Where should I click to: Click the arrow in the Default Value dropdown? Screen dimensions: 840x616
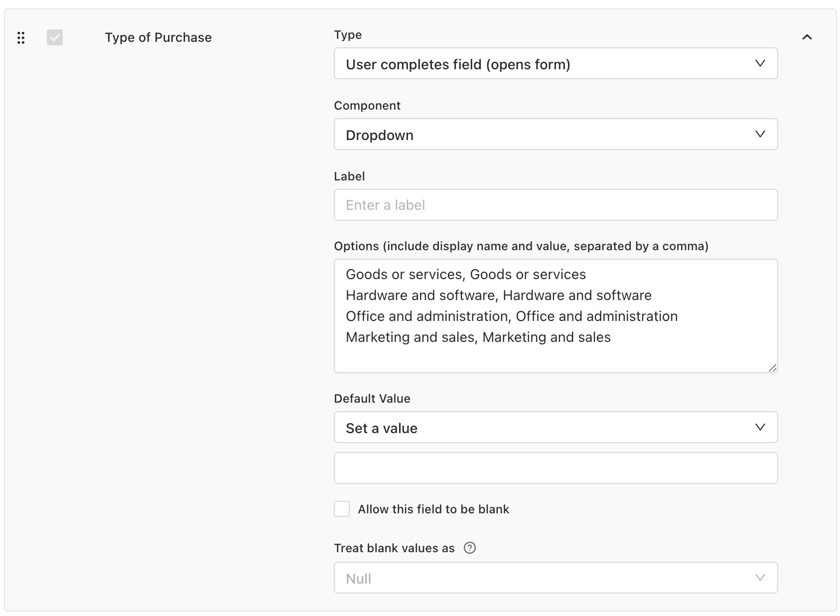click(760, 427)
